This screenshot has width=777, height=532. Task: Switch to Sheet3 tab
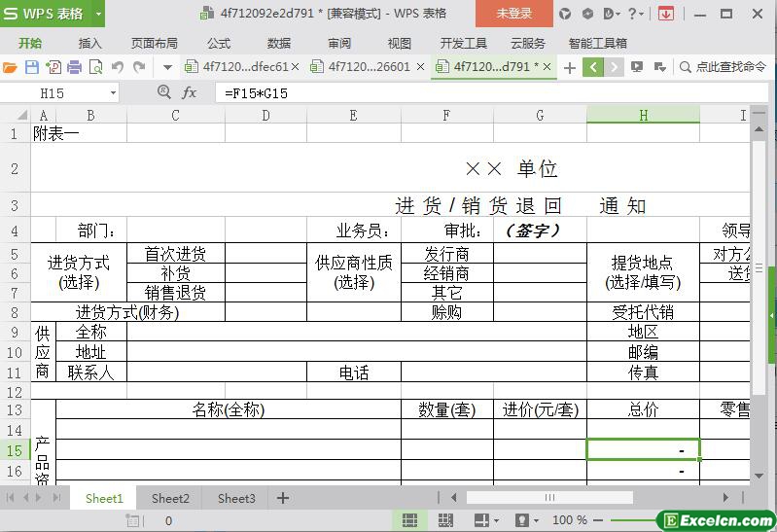click(236, 498)
